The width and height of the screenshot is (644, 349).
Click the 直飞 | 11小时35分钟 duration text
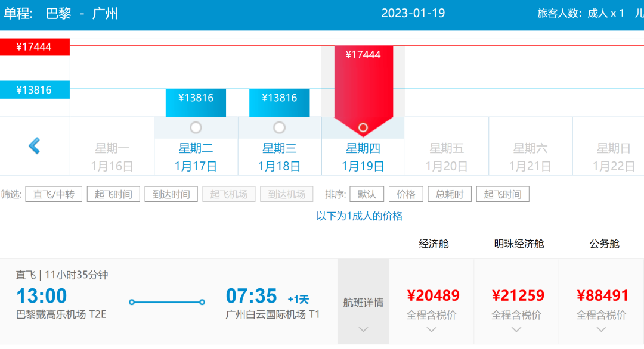62,275
